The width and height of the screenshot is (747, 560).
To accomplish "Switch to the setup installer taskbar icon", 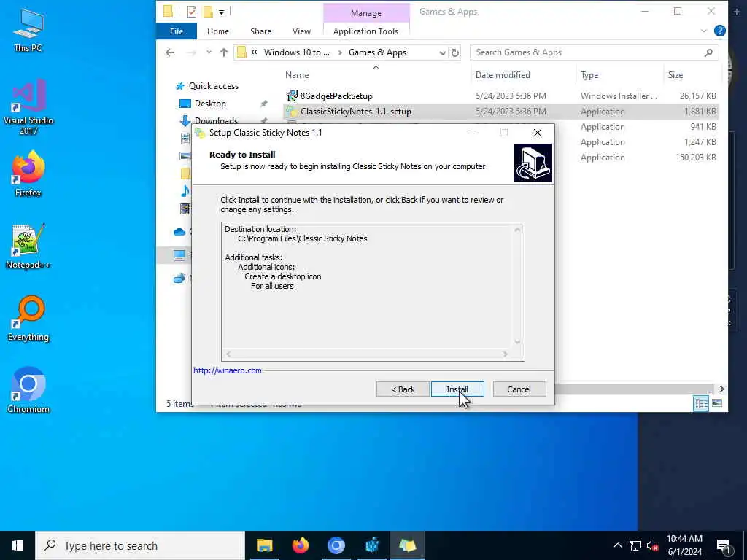I will pos(407,545).
